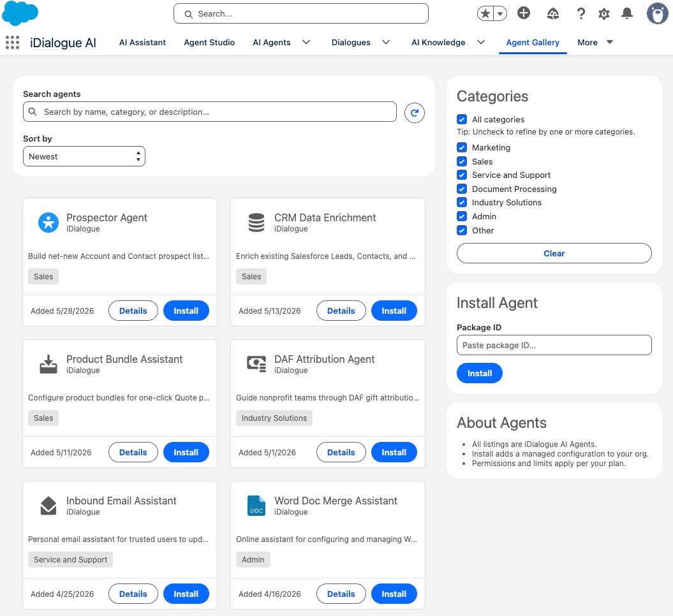The image size is (673, 616).
Task: View Details for DAF Attribution Agent
Action: coord(341,452)
